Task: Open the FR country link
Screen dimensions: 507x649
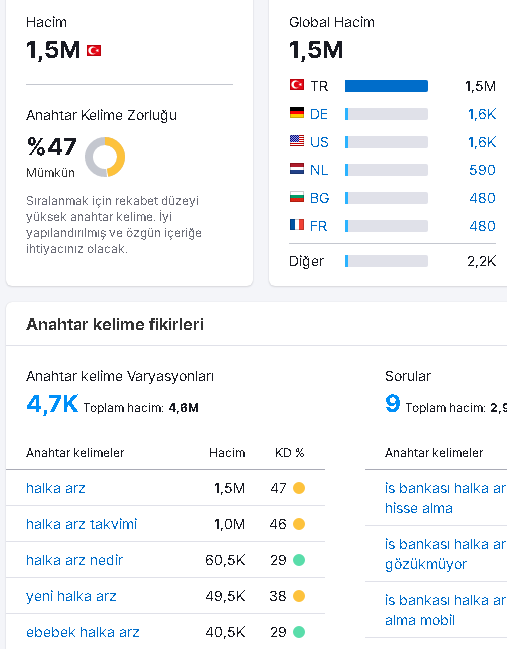Action: [x=318, y=226]
